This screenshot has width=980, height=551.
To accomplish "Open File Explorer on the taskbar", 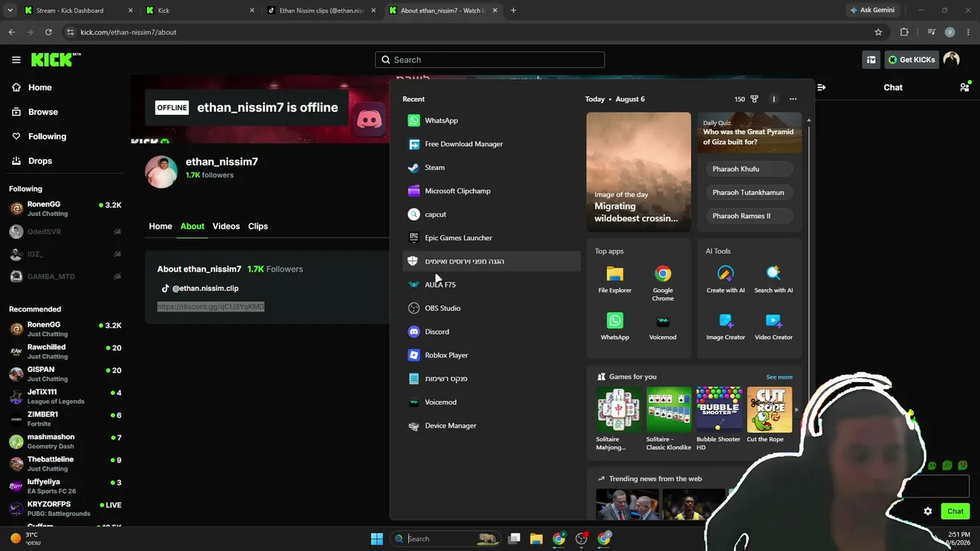I will pyautogui.click(x=536, y=539).
